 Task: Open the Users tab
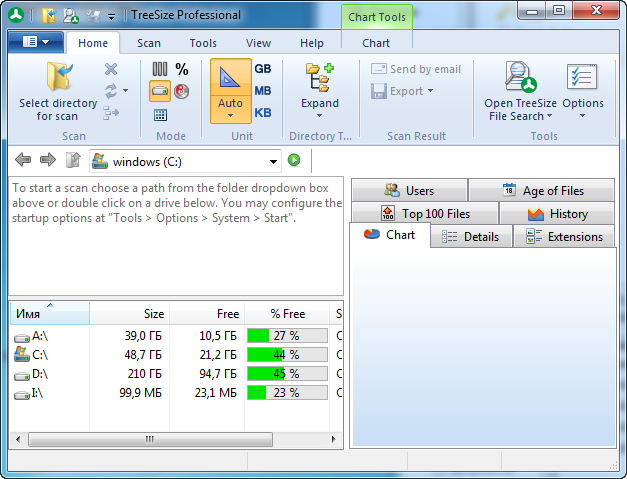click(x=409, y=190)
